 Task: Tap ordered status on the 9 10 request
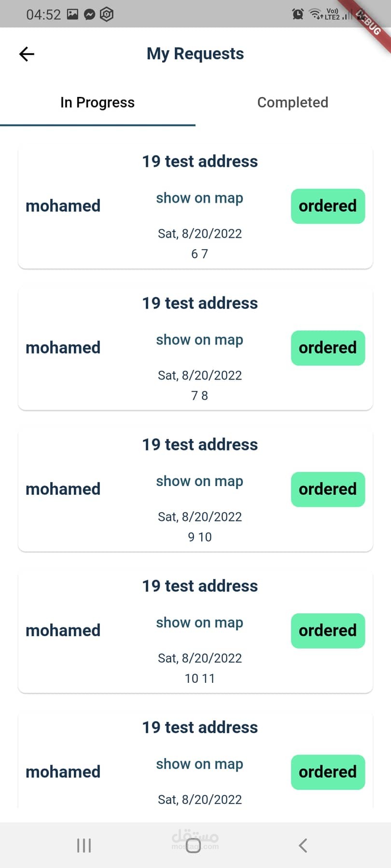(328, 489)
